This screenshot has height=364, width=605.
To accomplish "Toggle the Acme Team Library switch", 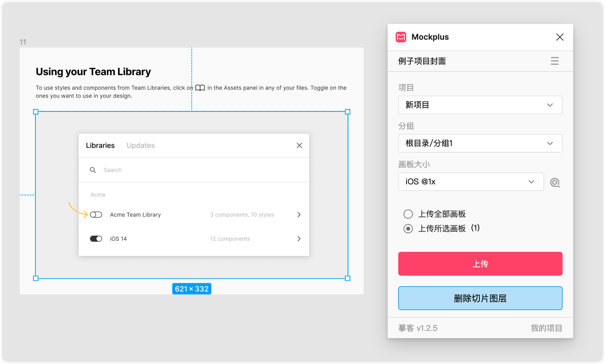I will point(96,215).
